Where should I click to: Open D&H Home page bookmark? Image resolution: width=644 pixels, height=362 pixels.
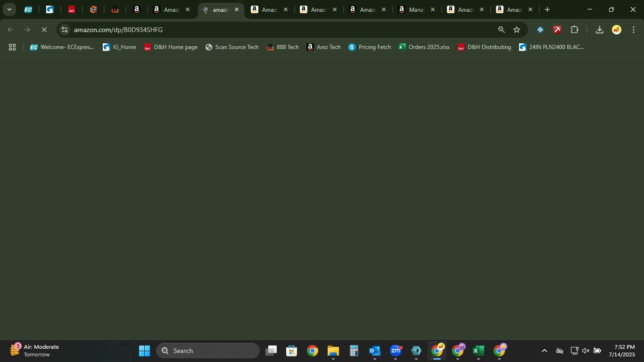click(x=171, y=47)
